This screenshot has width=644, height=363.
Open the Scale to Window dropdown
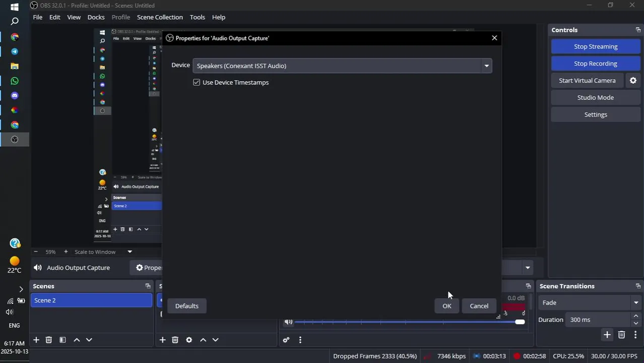(x=103, y=252)
